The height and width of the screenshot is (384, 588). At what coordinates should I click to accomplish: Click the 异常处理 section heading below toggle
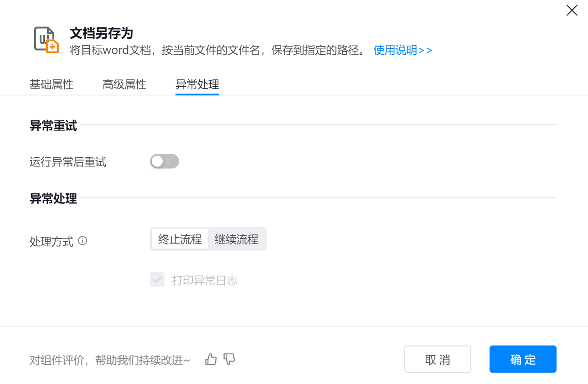tap(53, 199)
